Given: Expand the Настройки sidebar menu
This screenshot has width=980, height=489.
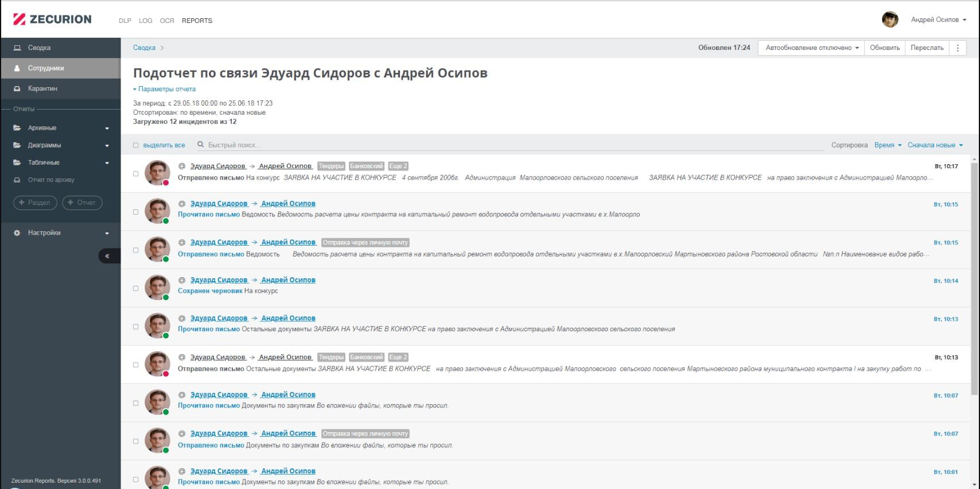Looking at the screenshot, I should click(x=60, y=232).
